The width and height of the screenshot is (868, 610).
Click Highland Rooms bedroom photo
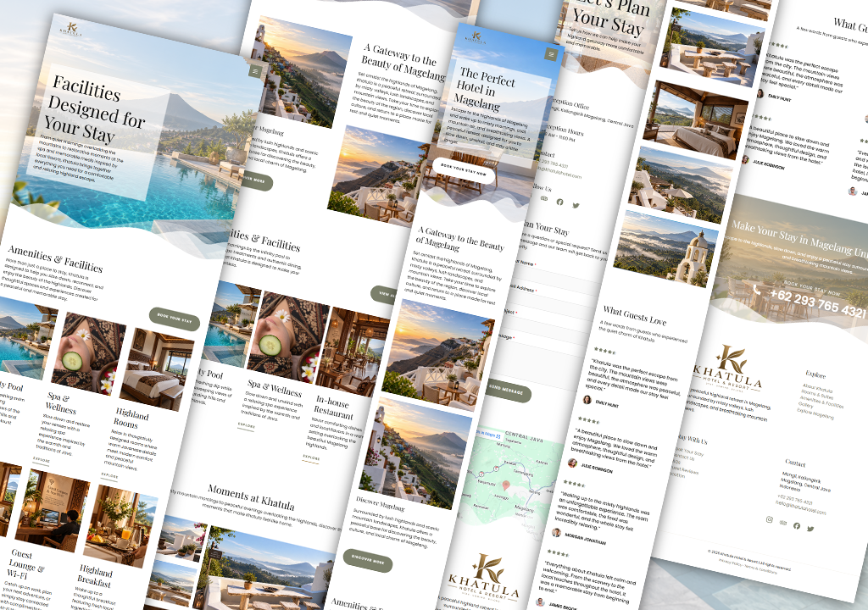point(157,369)
